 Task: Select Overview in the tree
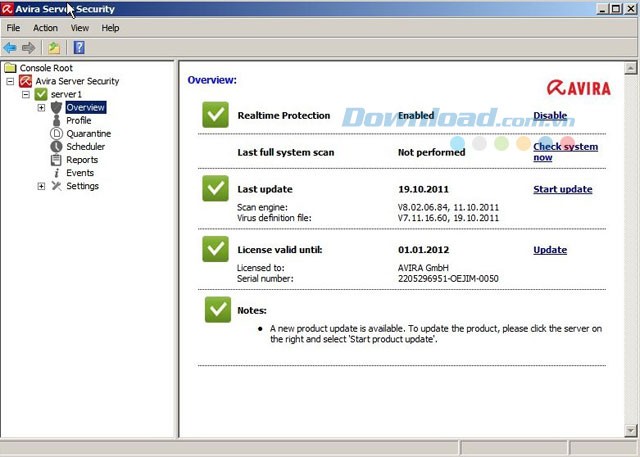point(86,107)
